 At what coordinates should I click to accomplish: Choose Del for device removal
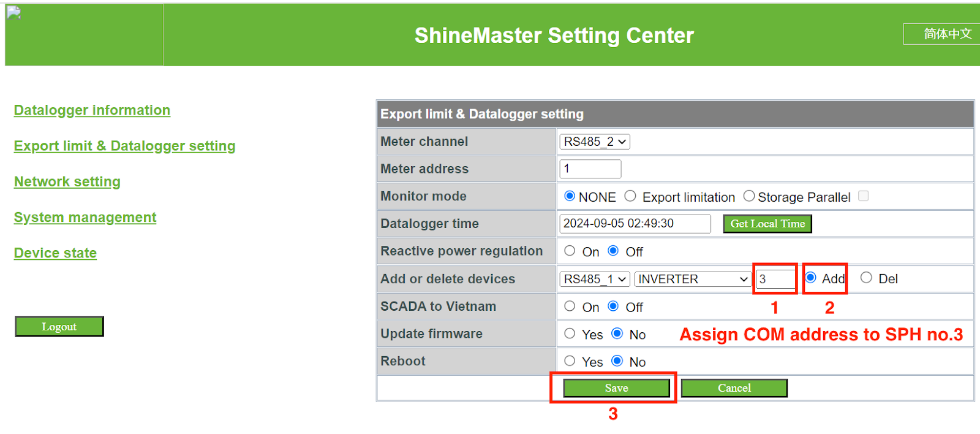coord(866,278)
